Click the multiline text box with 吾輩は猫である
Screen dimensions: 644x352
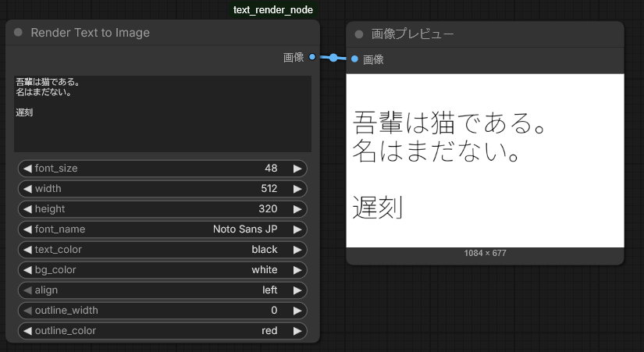click(x=162, y=114)
